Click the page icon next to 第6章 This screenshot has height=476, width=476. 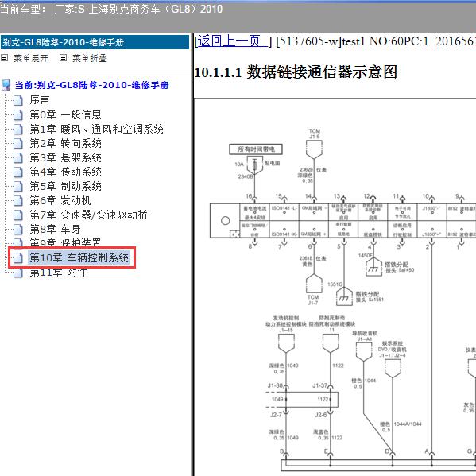coord(18,200)
